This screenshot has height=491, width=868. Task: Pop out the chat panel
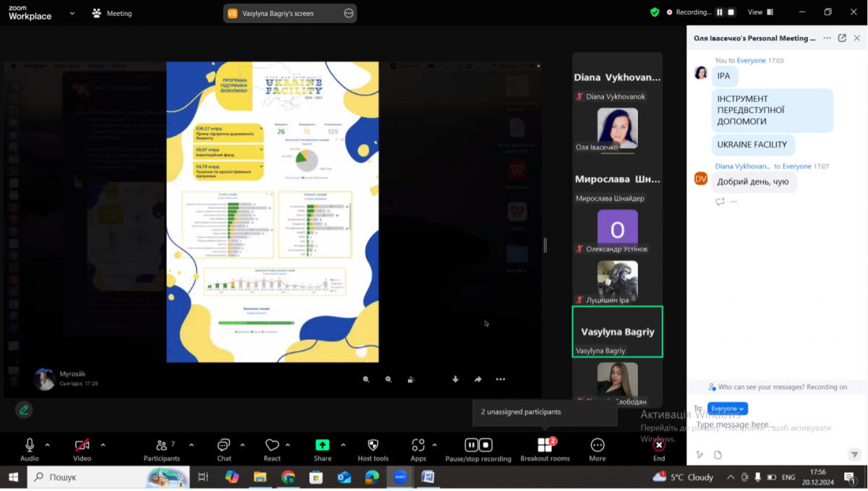[x=842, y=38]
